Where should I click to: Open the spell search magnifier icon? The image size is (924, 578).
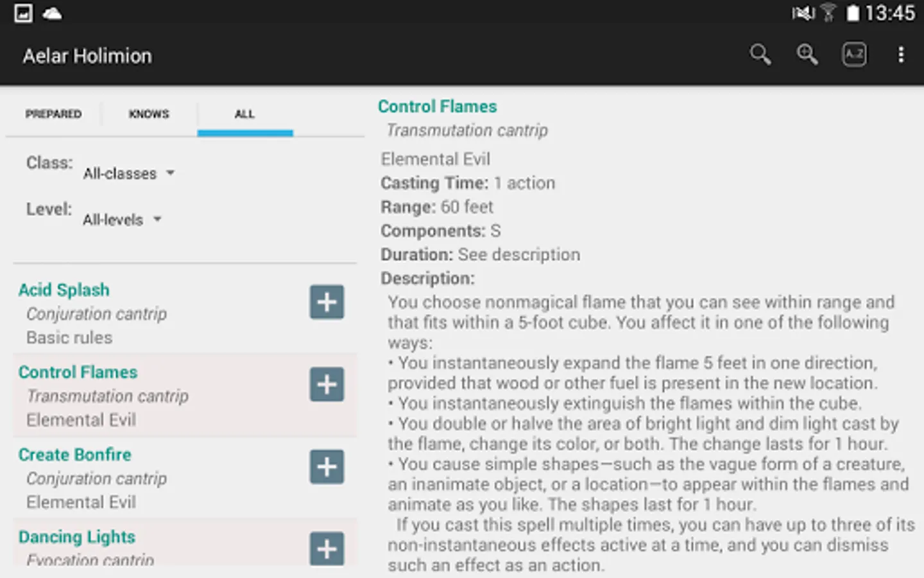pyautogui.click(x=760, y=55)
